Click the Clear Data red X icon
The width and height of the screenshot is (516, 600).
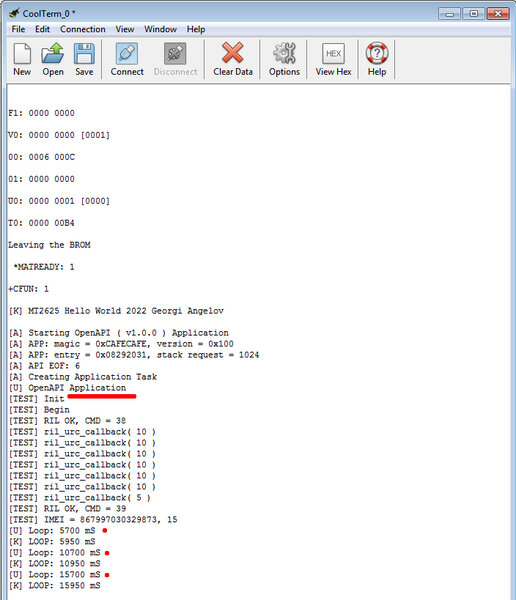(x=233, y=53)
